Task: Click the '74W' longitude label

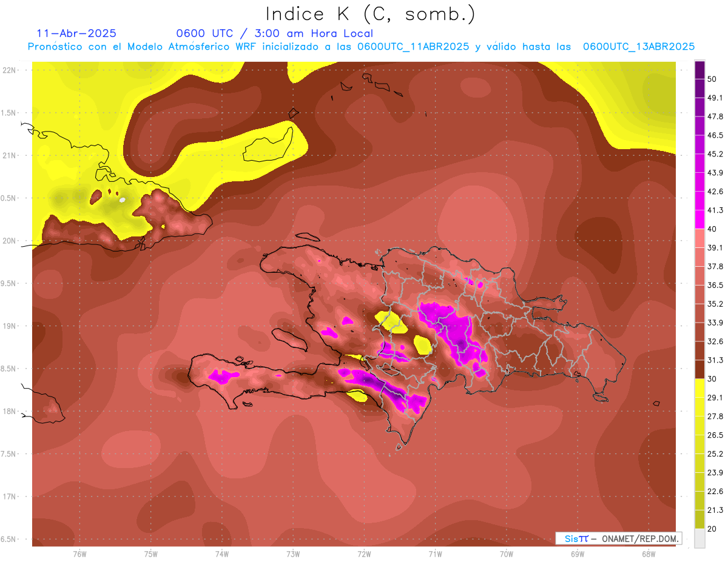Action: tap(221, 554)
